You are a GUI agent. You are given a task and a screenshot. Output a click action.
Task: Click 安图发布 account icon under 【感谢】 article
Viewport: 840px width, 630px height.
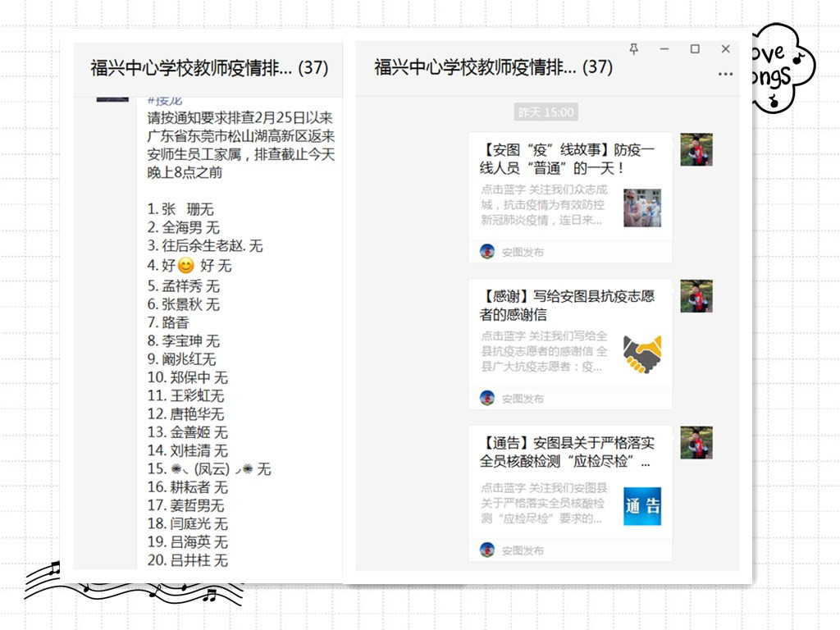(x=487, y=398)
